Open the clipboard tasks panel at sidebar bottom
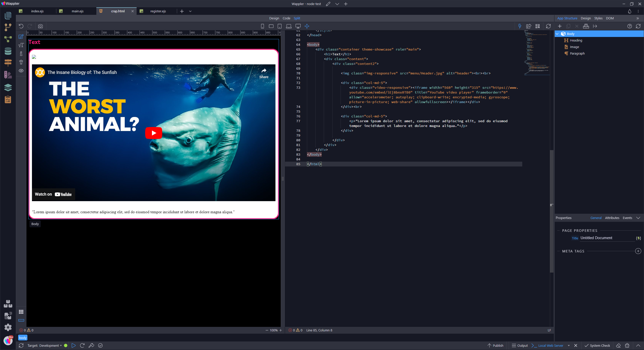This screenshot has height=350, width=644. (8, 100)
